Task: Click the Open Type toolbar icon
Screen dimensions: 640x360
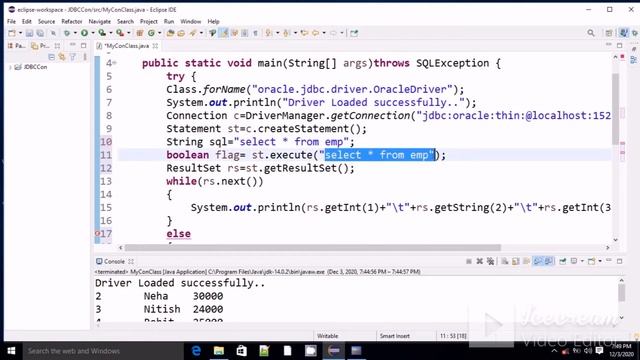Action: click(171, 33)
